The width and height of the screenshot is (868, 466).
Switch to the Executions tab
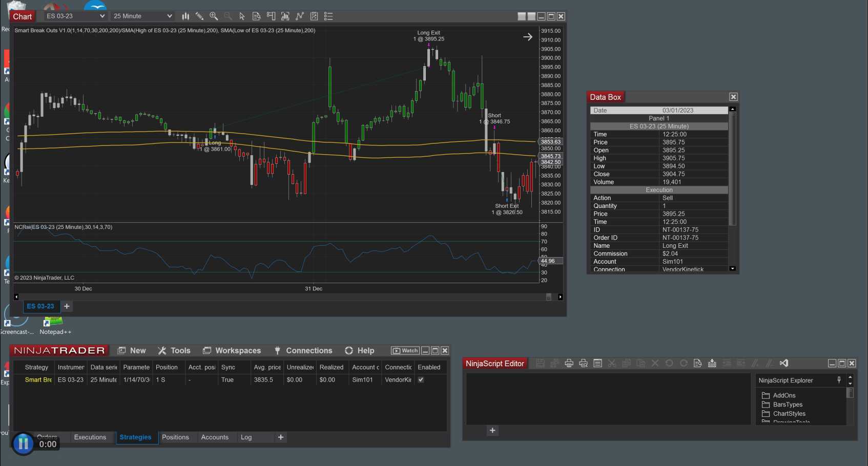tap(90, 437)
